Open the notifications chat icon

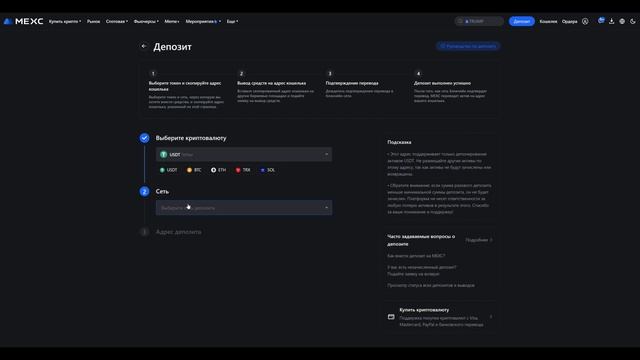pos(601,20)
